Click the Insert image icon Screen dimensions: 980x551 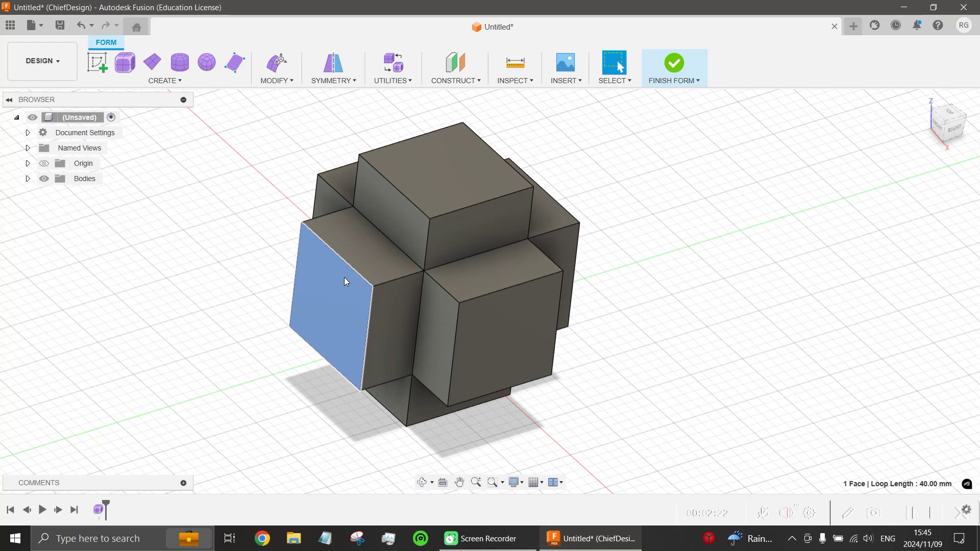coord(566,63)
